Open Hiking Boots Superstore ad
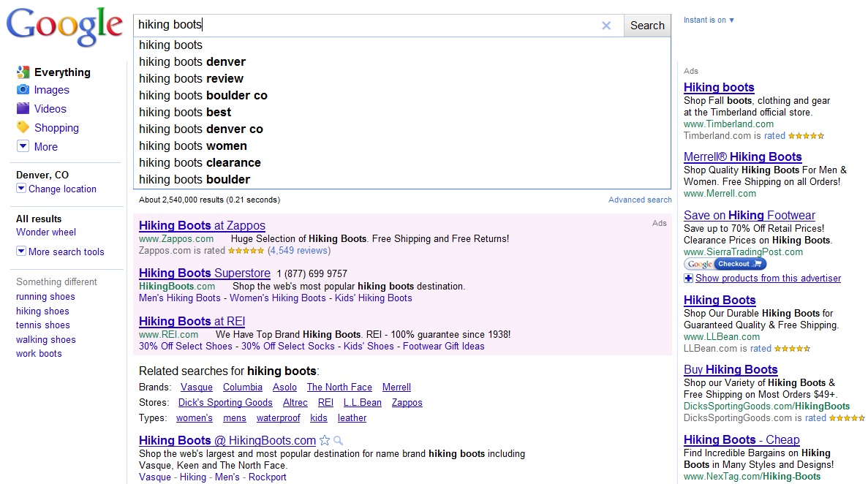Screen dimensions: 868x484 coord(204,273)
